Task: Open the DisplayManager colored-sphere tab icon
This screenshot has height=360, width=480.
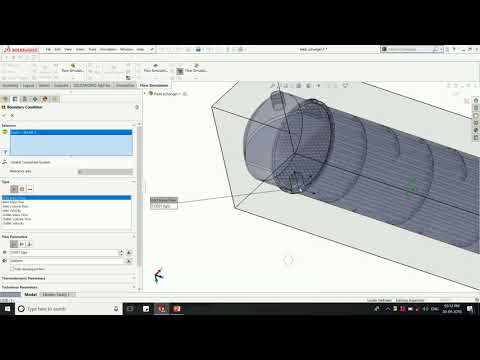Action: (45, 99)
